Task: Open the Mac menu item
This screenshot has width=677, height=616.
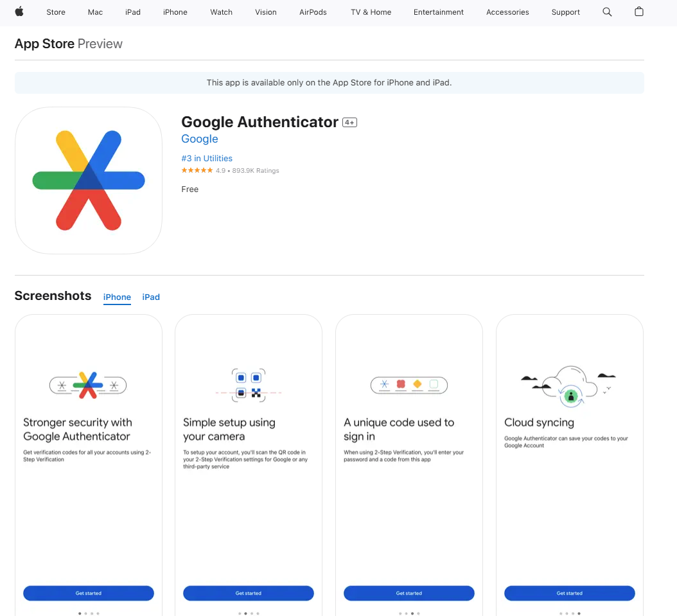Action: coord(95,12)
